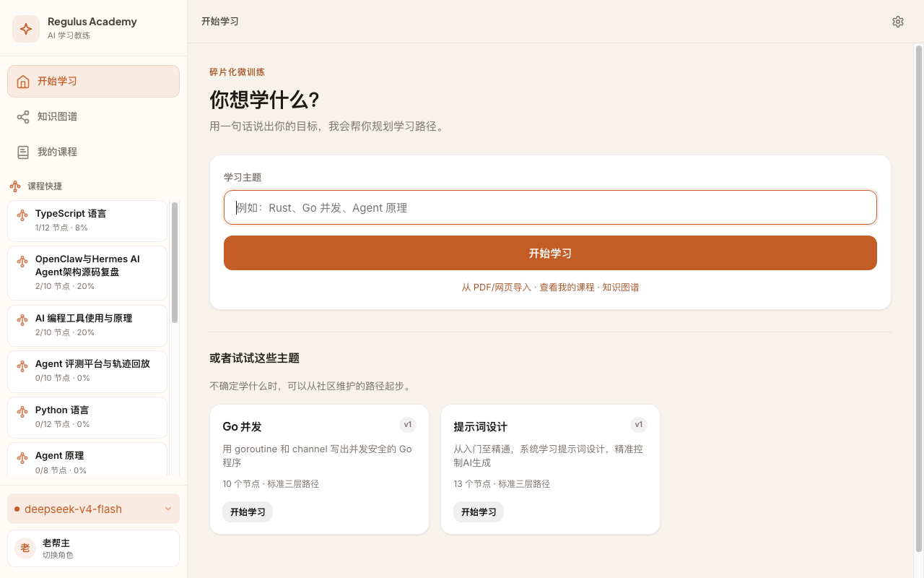Click the Regulus Academy star logo icon
The width and height of the screenshot is (924, 578).
[26, 29]
